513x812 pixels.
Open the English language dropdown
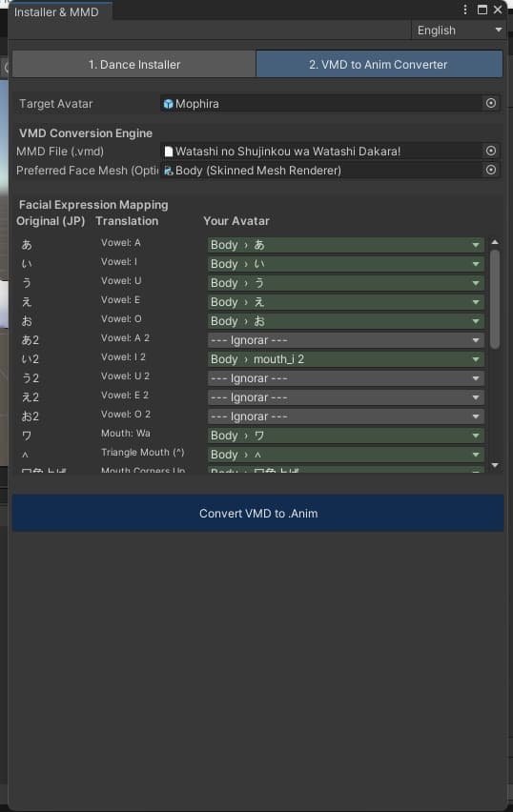click(458, 30)
